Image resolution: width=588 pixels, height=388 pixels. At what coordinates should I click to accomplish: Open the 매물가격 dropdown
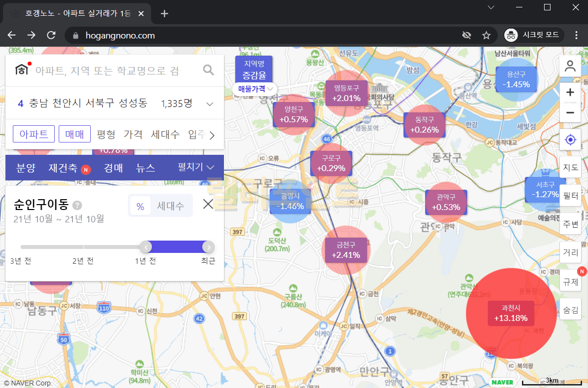tap(255, 89)
